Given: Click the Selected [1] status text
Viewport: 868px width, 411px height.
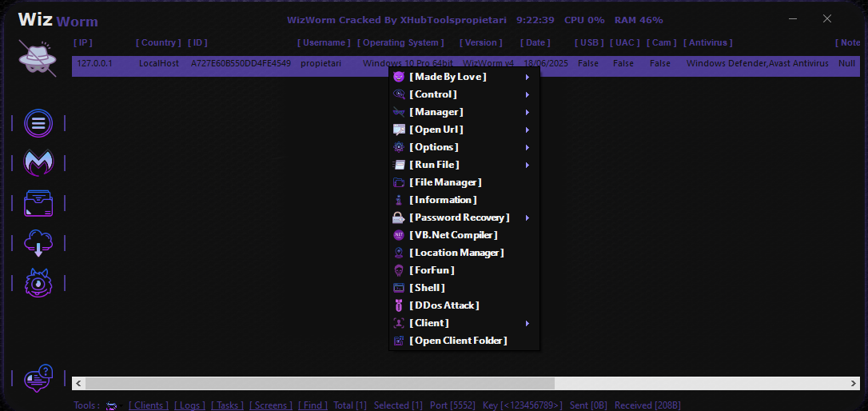Looking at the screenshot, I should click(398, 405).
